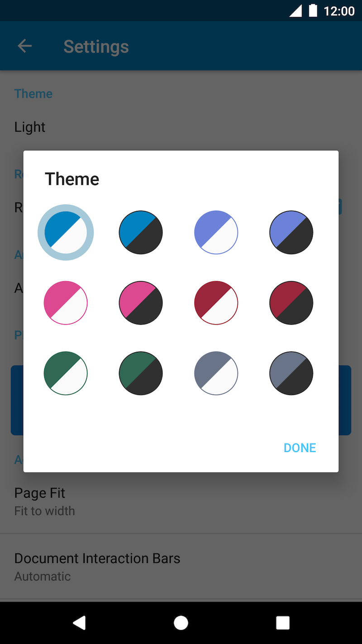
Task: Select the blue light theme swatch
Action: (66, 232)
